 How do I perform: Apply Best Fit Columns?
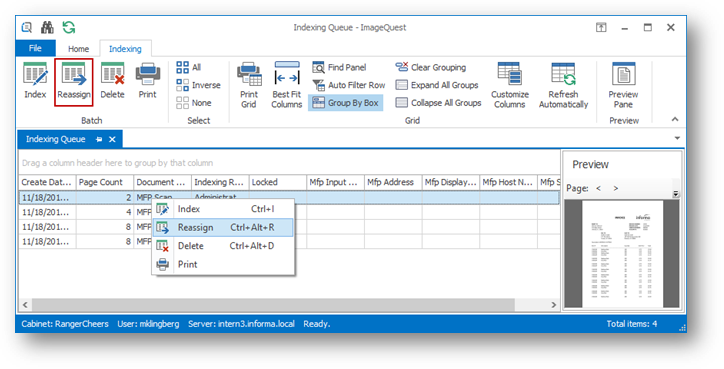(x=287, y=86)
